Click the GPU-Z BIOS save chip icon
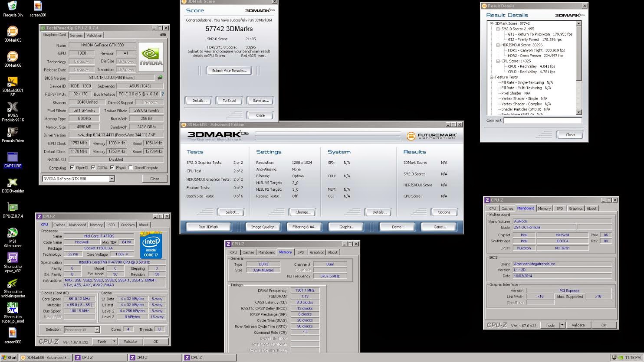The image size is (644, 362). click(160, 78)
